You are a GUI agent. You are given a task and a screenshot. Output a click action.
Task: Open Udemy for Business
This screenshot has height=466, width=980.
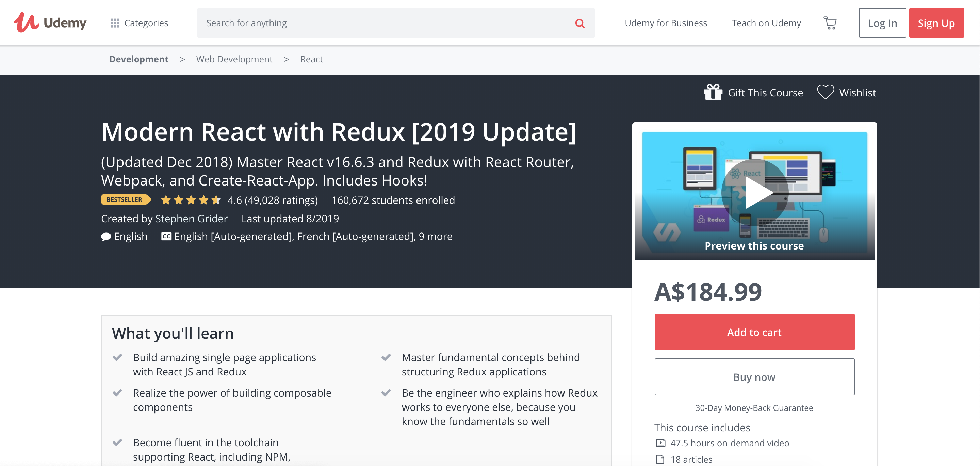(666, 23)
